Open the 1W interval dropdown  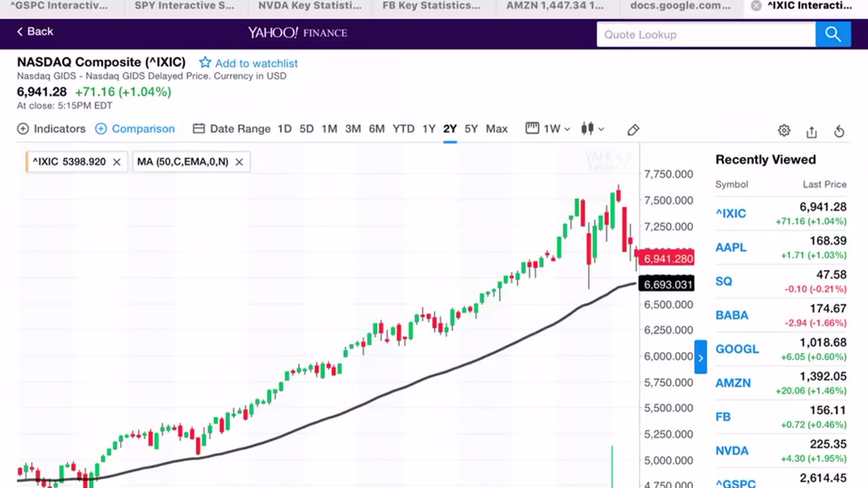click(x=548, y=129)
